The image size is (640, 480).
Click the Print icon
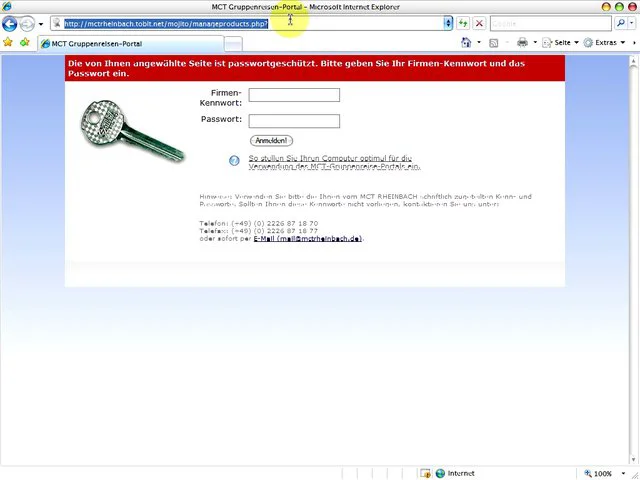click(522, 42)
